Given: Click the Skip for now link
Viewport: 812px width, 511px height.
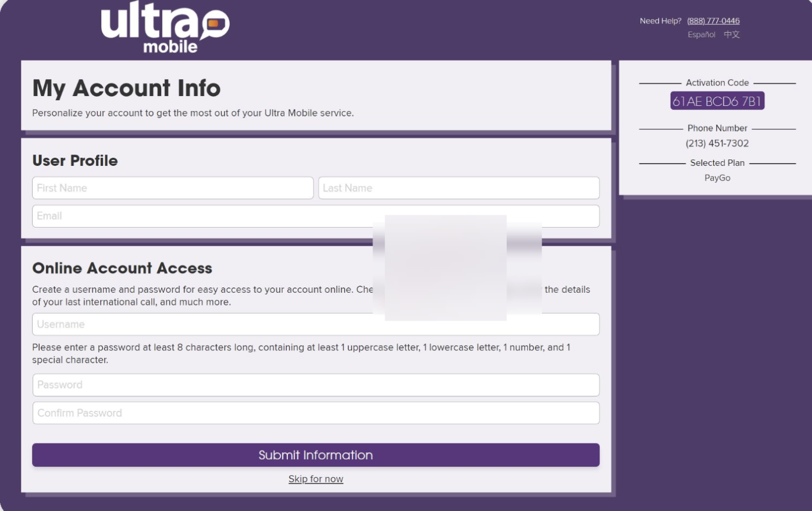Looking at the screenshot, I should [x=316, y=479].
